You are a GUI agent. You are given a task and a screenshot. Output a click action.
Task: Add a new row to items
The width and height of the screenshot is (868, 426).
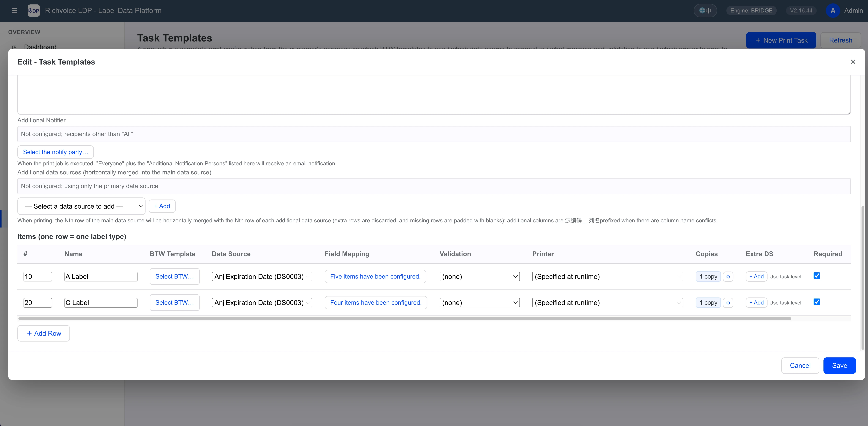pos(44,333)
